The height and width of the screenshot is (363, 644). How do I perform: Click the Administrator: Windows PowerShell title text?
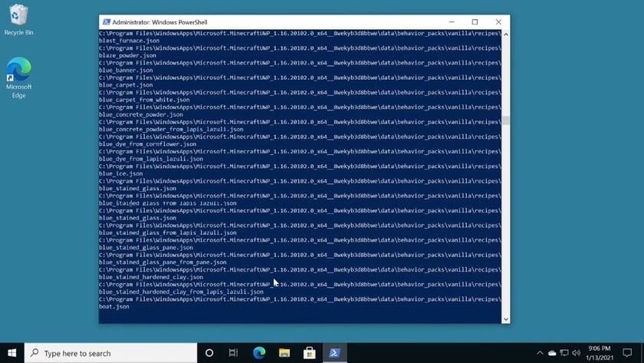(159, 22)
